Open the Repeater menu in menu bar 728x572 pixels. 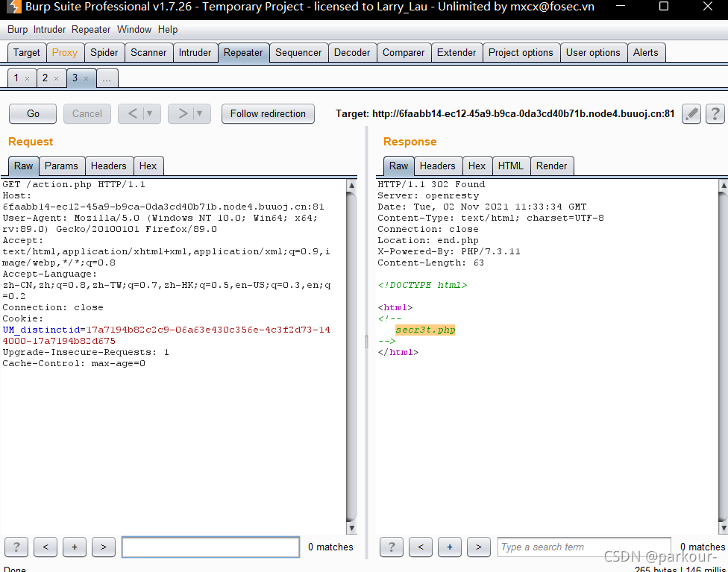91,30
